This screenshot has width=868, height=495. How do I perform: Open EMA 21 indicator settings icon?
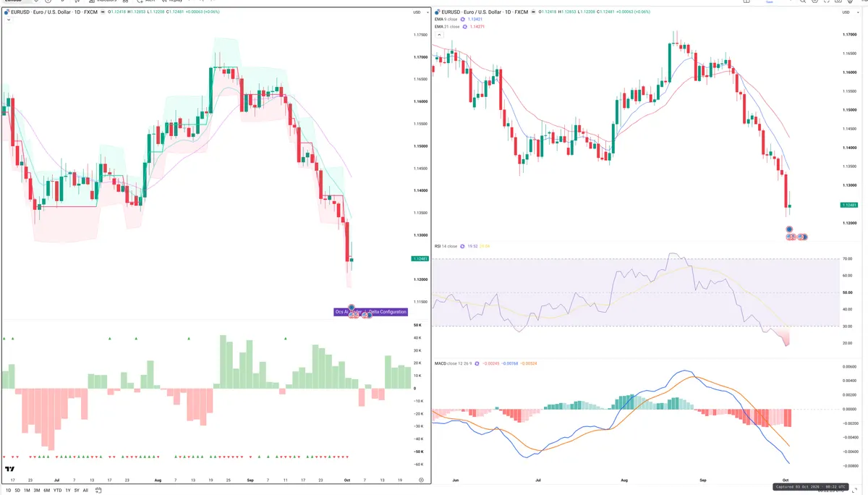point(465,27)
